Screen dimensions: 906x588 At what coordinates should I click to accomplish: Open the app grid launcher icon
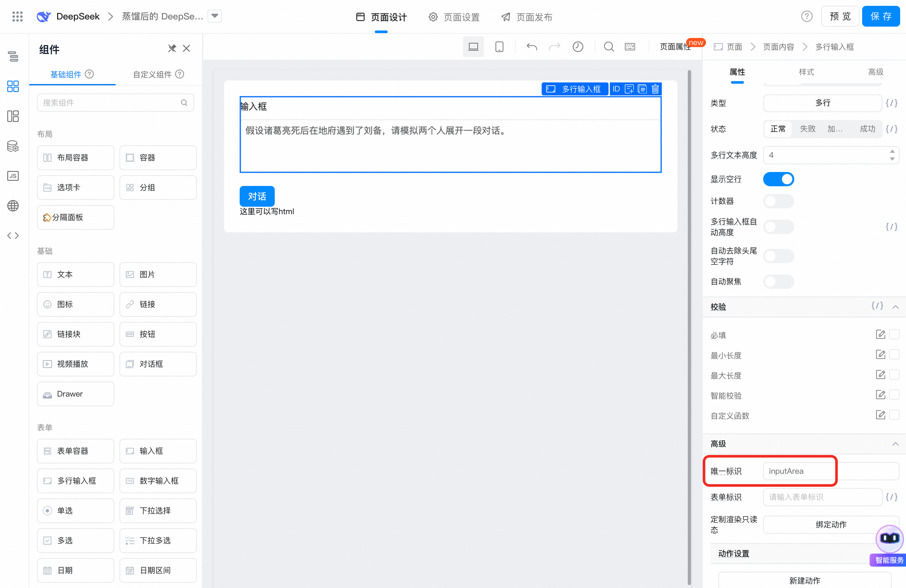point(18,16)
